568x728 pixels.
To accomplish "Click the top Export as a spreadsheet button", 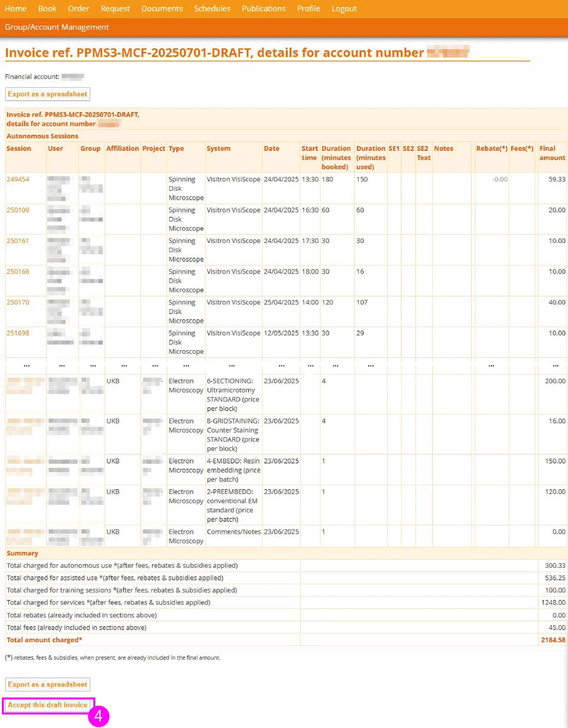I will [48, 94].
